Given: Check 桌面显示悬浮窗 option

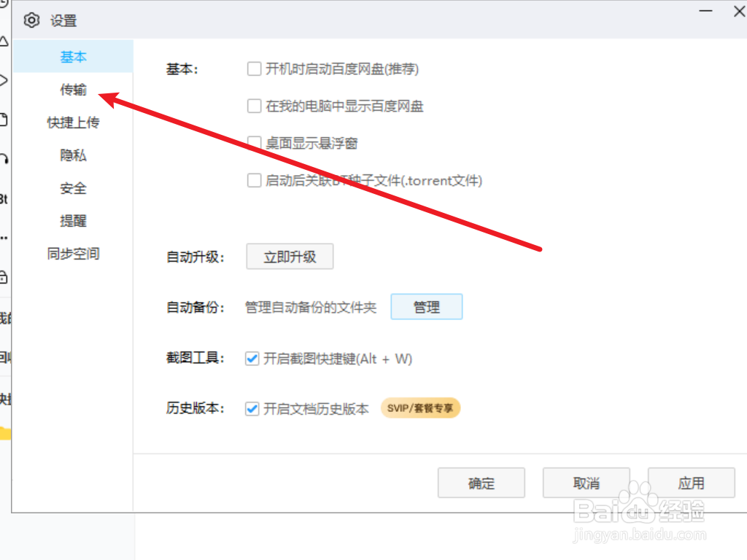Looking at the screenshot, I should click(x=254, y=143).
